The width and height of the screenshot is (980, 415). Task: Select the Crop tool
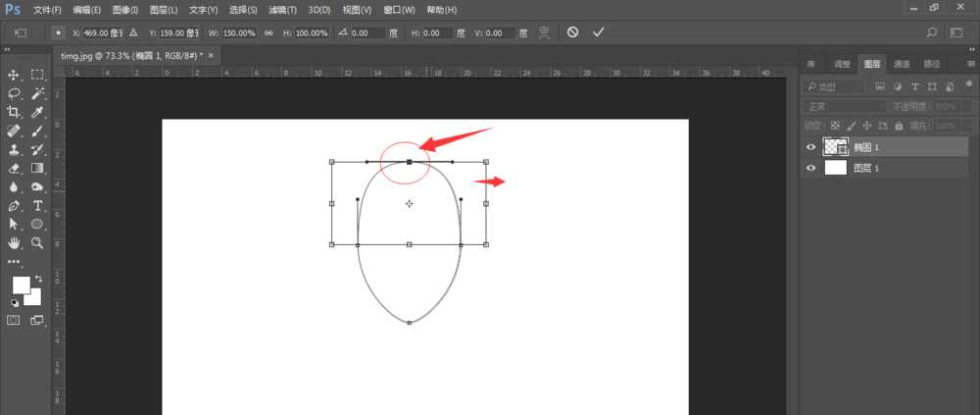click(x=14, y=112)
